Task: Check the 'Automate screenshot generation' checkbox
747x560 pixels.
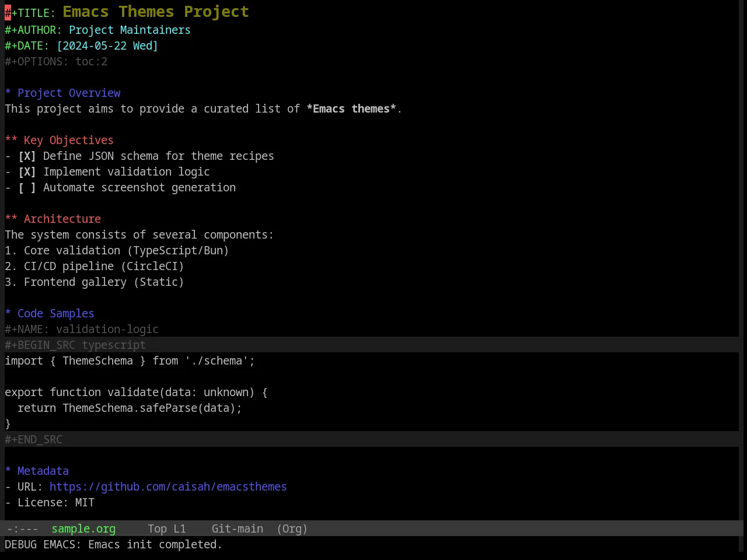Action: tap(27, 187)
